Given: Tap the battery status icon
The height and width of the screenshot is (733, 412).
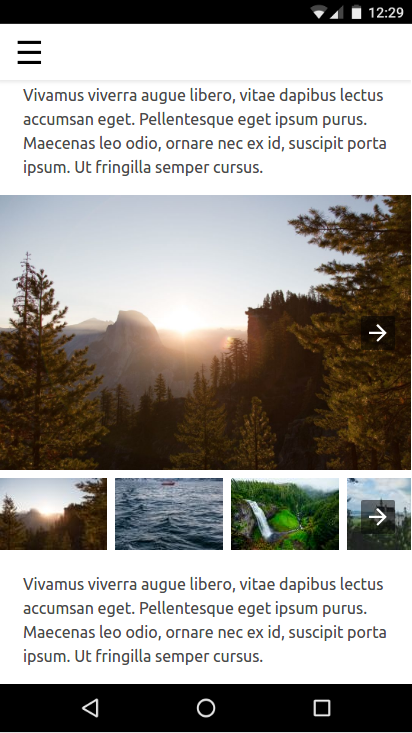Looking at the screenshot, I should pyautogui.click(x=356, y=12).
